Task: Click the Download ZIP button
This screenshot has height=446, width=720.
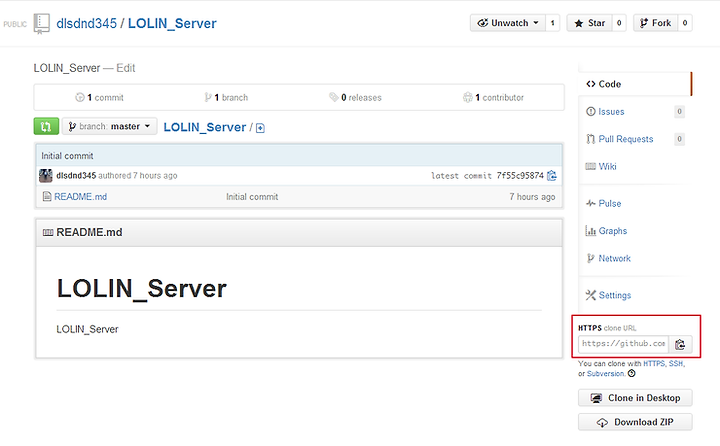Action: (635, 422)
